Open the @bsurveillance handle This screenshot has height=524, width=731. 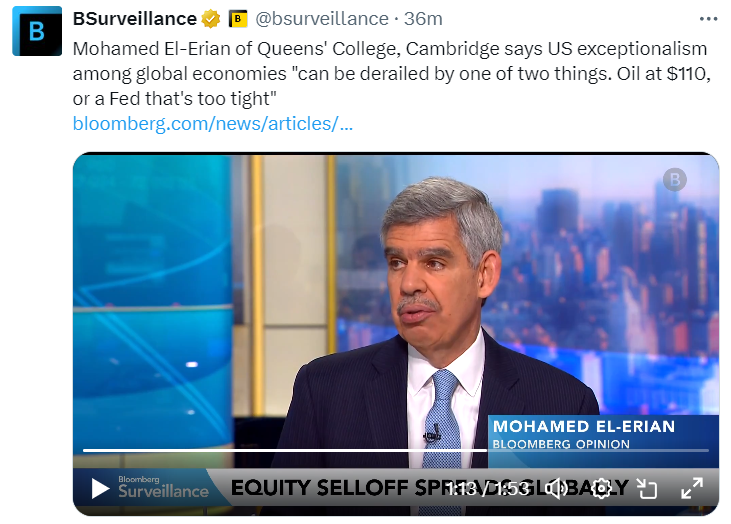(322, 19)
